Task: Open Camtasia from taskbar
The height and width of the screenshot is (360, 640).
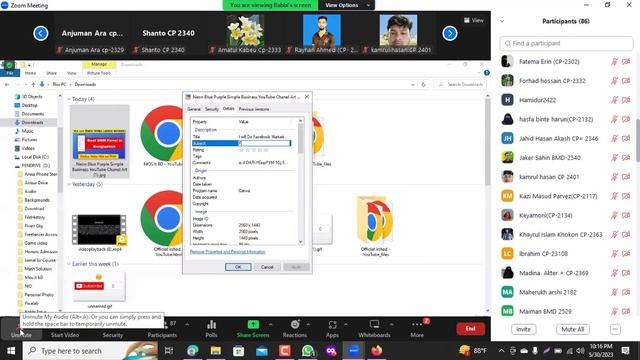Action: click(284, 351)
